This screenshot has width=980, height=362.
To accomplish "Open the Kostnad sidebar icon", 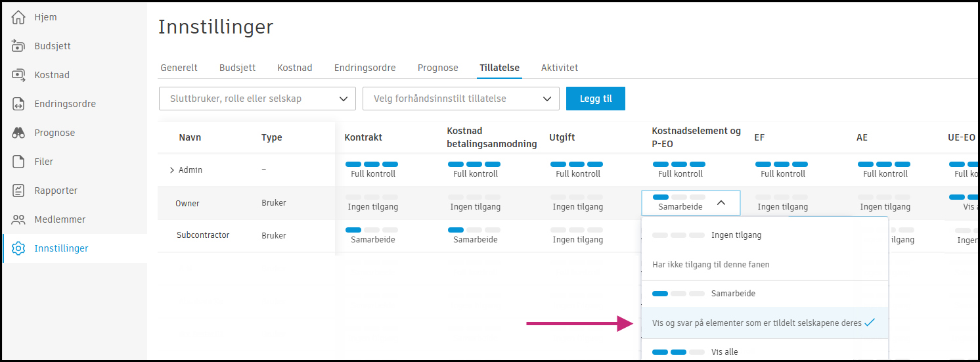I will point(18,75).
